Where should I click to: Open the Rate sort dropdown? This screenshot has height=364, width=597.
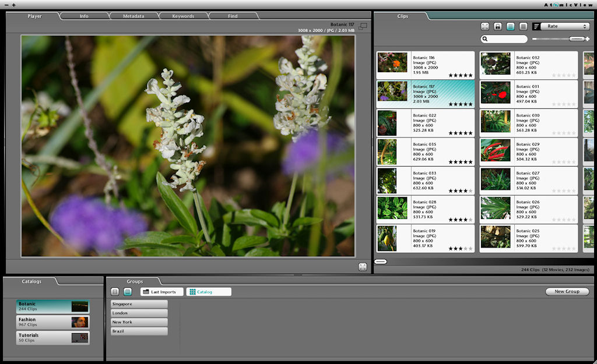(565, 26)
